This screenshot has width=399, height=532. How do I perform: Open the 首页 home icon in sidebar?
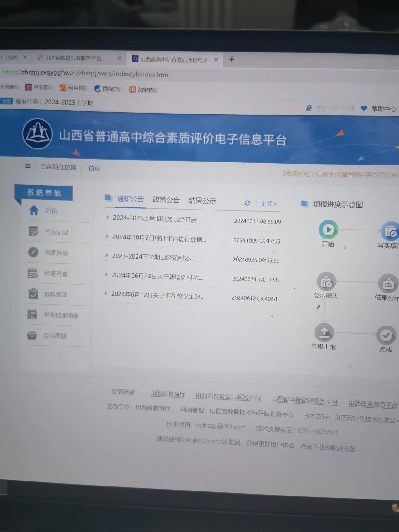34,210
